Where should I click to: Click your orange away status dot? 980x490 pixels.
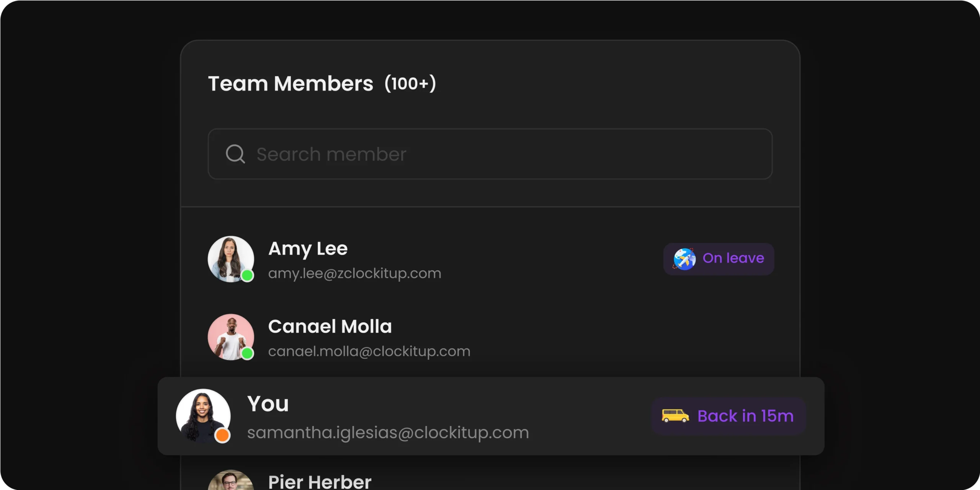pos(222,435)
